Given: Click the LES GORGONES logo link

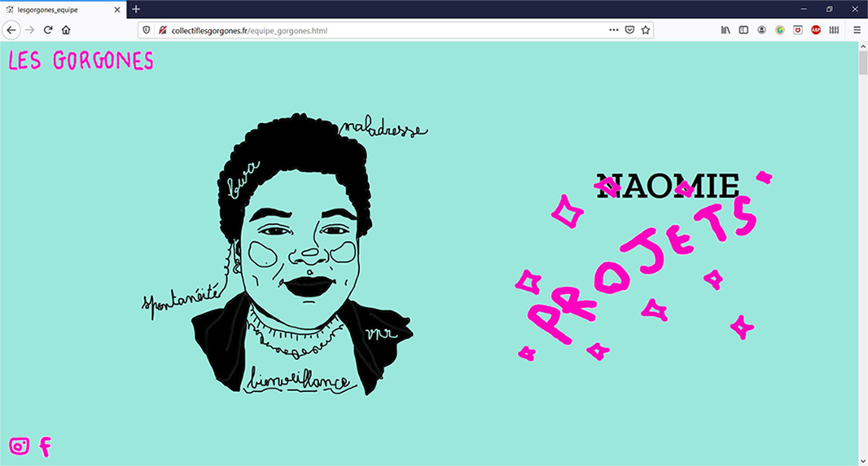Looking at the screenshot, I should [81, 61].
